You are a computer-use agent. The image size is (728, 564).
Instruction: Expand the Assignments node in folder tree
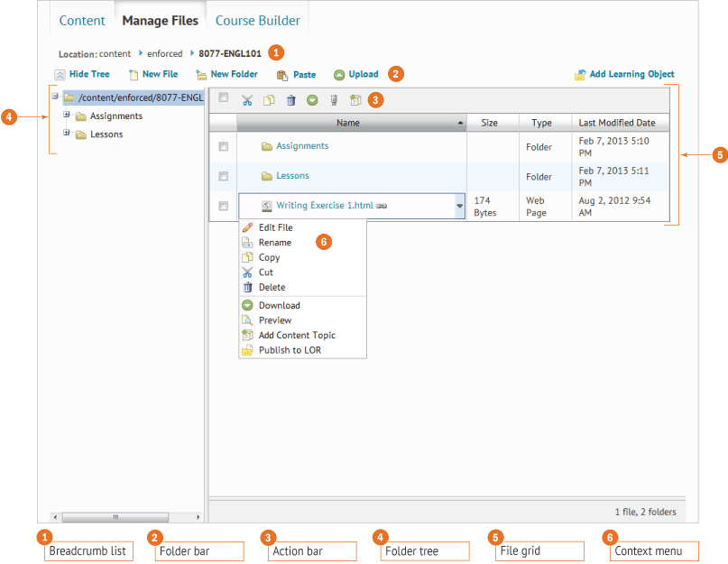coord(67,115)
